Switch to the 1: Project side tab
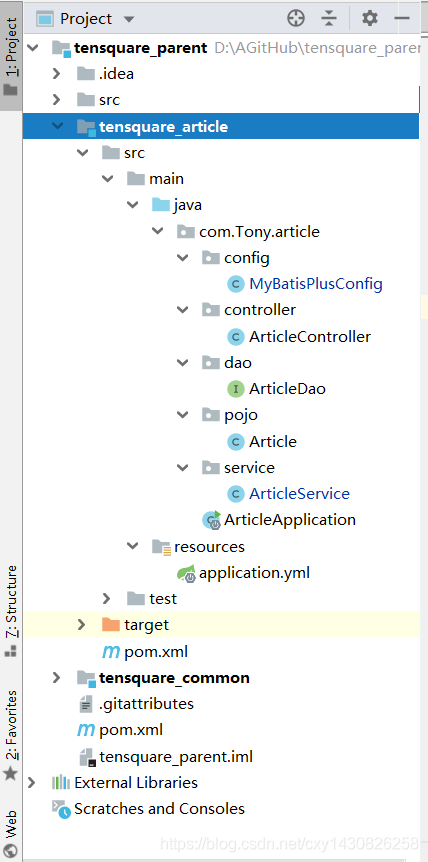The image size is (428, 862). 11,56
